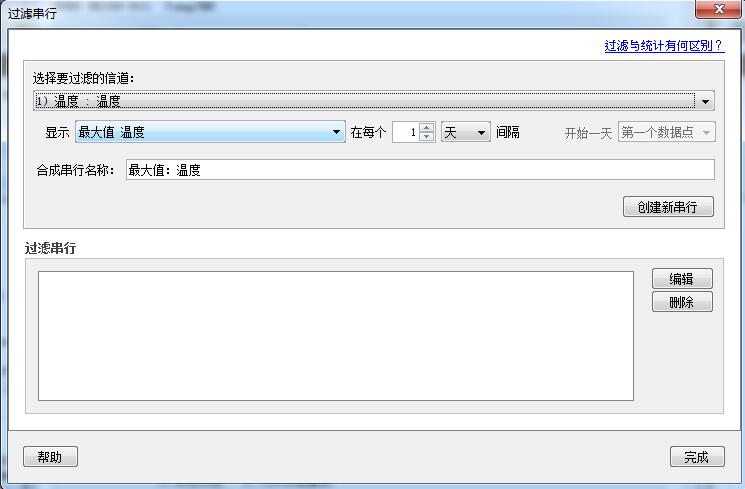Click the 合成串行名称 text field
Image resolution: width=745 pixels, height=489 pixels.
pyautogui.click(x=420, y=170)
